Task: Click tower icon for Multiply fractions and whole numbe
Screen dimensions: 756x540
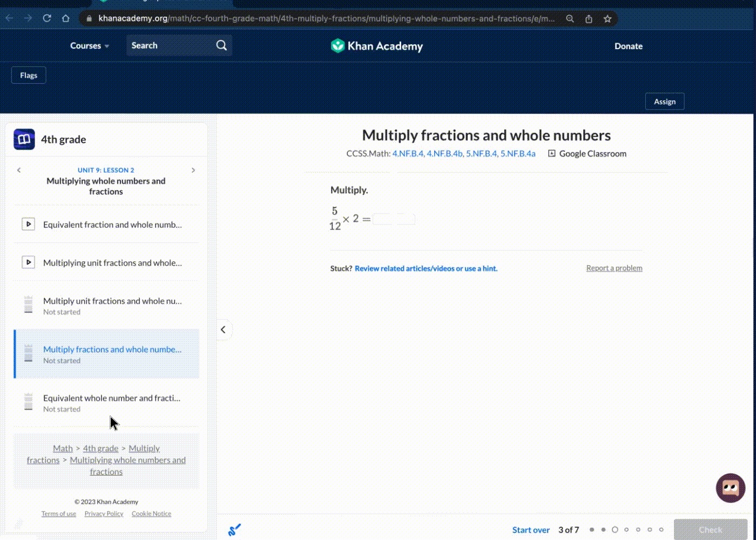Action: click(29, 354)
